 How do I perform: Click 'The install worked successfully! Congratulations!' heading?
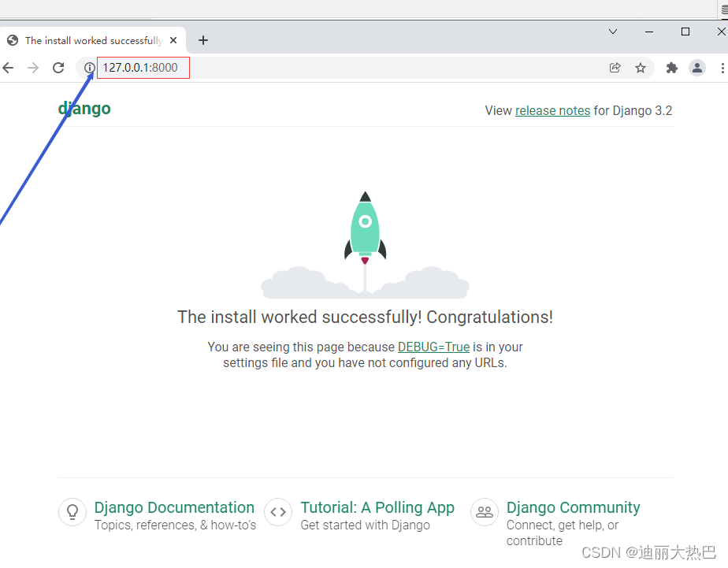tap(365, 317)
